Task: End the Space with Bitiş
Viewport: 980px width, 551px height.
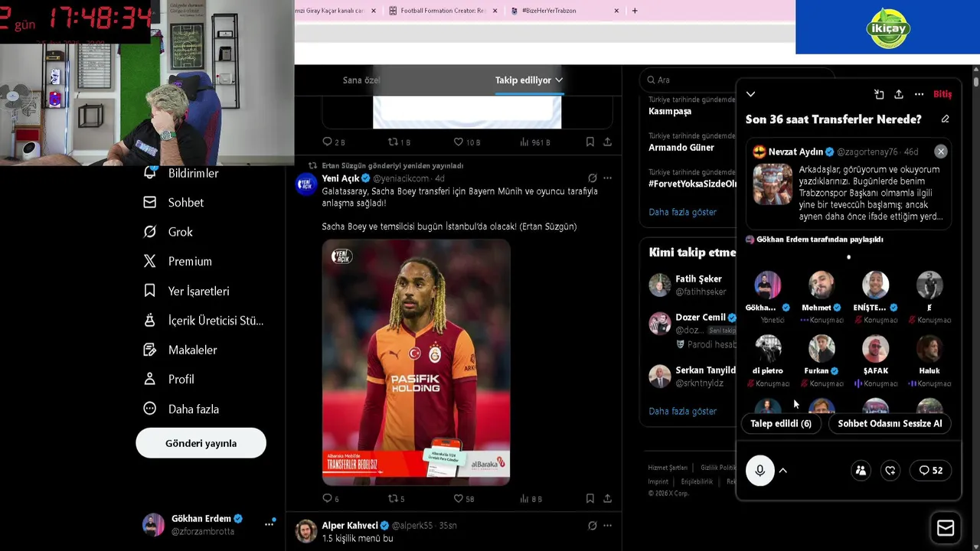Action: coord(942,94)
